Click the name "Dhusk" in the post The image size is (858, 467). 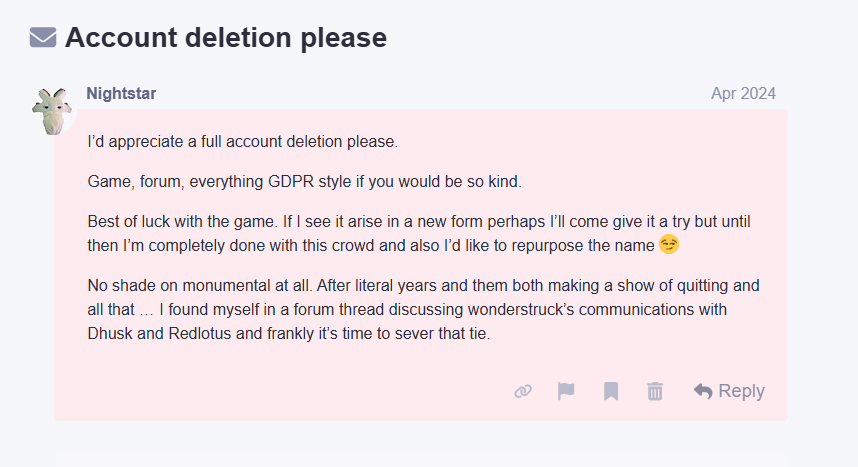(110, 333)
